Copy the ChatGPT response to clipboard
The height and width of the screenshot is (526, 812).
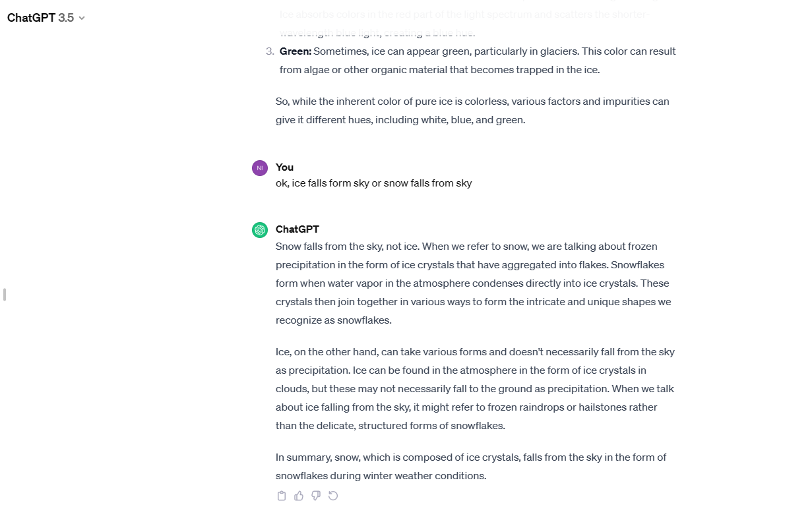tap(282, 496)
